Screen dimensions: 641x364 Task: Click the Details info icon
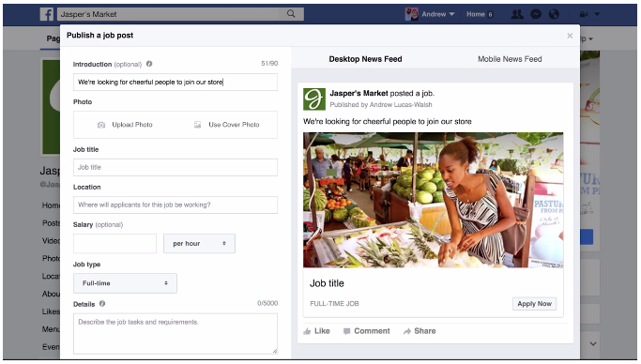(102, 304)
